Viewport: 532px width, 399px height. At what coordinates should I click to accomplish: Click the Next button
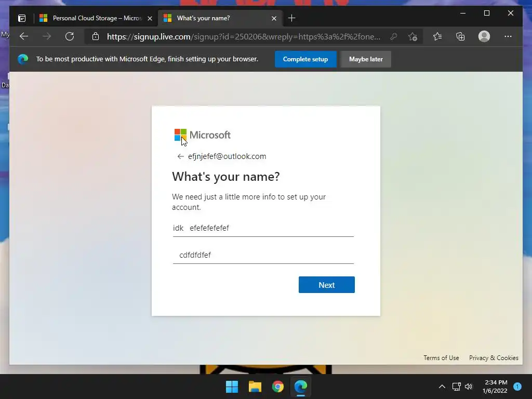click(326, 285)
